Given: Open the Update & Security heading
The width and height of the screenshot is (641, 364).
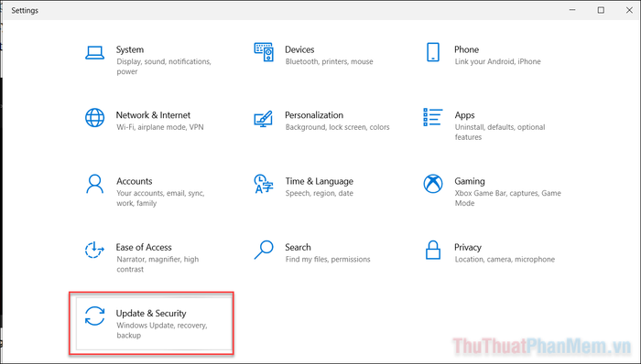Looking at the screenshot, I should (151, 314).
